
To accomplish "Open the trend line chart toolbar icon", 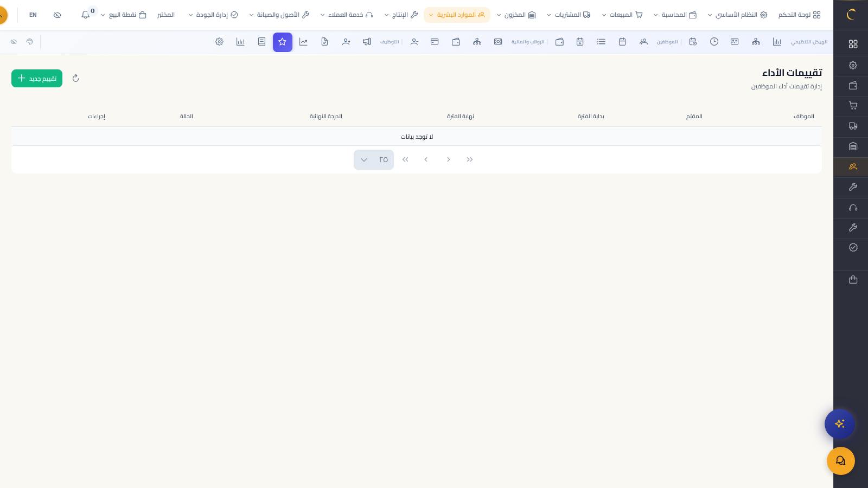I will [303, 42].
